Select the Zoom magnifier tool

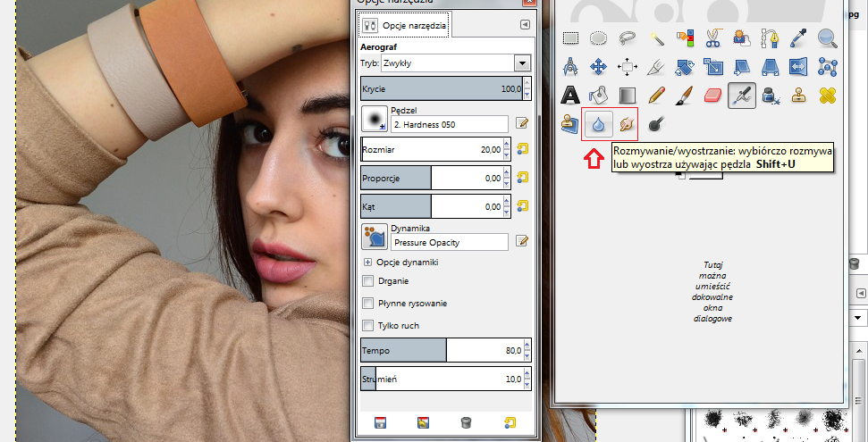pyautogui.click(x=827, y=38)
